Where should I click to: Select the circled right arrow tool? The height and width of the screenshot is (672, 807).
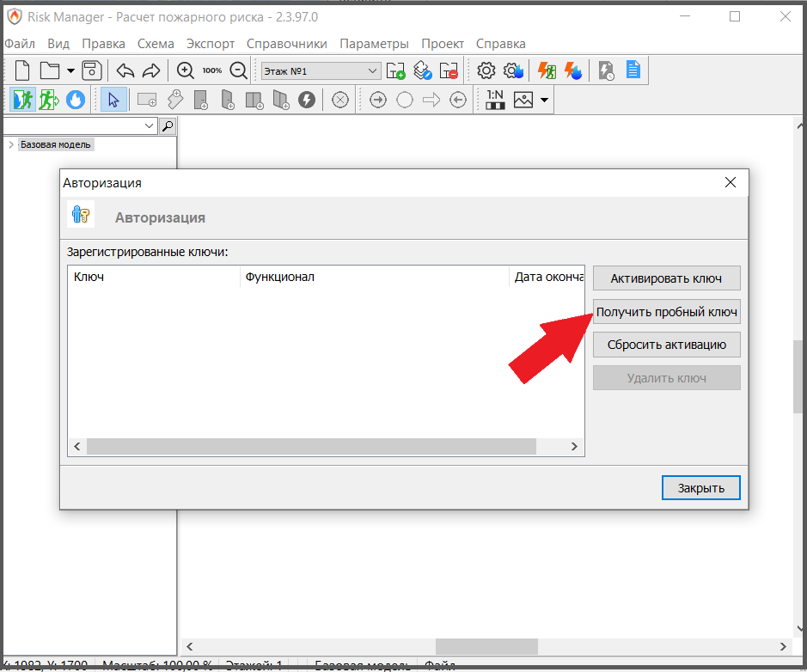pyautogui.click(x=378, y=100)
